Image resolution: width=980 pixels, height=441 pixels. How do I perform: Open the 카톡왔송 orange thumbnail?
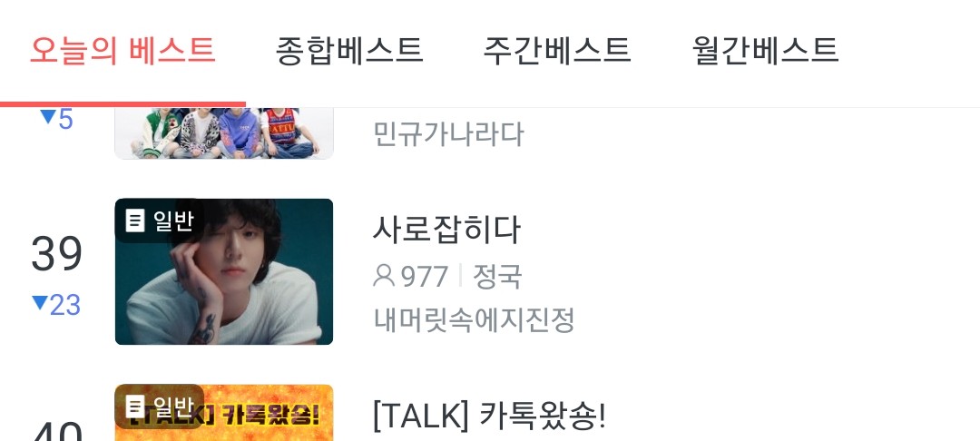click(x=224, y=413)
